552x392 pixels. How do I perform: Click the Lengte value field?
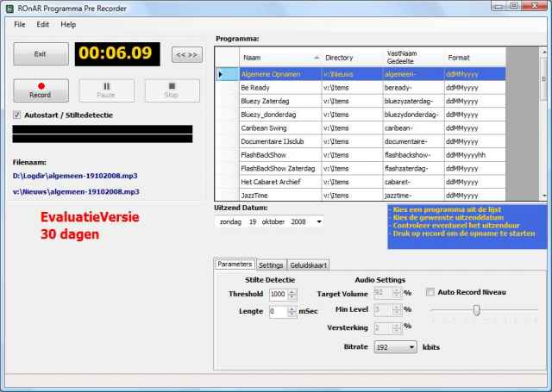278,311
